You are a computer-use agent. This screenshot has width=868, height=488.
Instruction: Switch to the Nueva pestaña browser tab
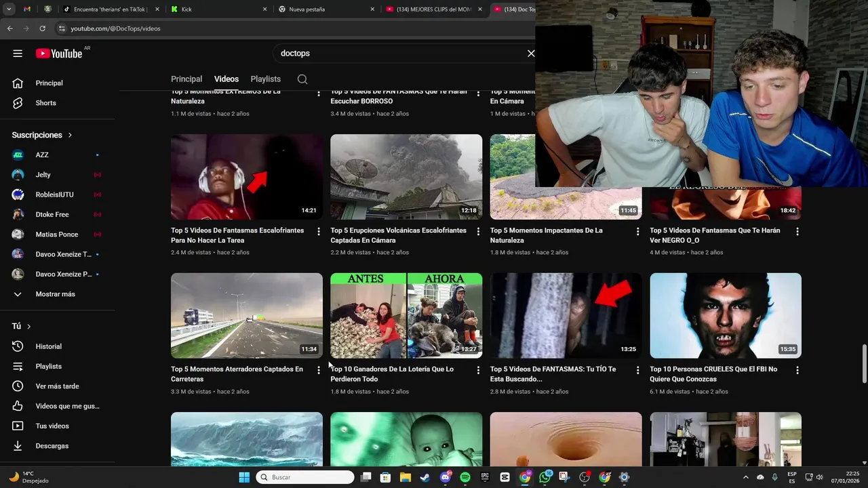pos(326,9)
